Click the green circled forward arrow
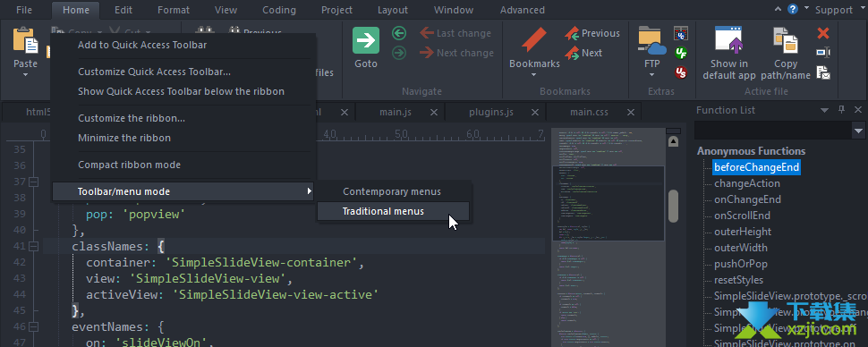This screenshot has height=347, width=868. point(398,53)
